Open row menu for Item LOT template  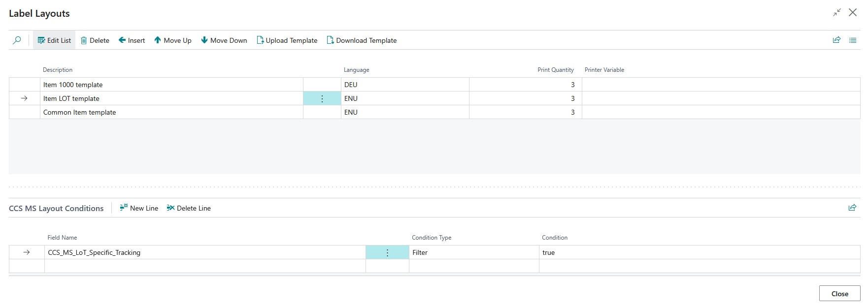pos(322,98)
